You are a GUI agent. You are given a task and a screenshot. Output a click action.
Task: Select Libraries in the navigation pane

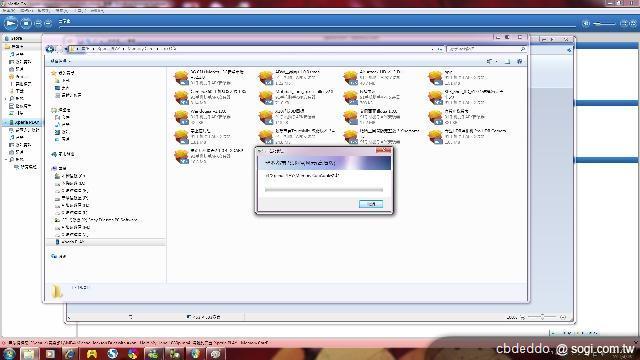61,110
